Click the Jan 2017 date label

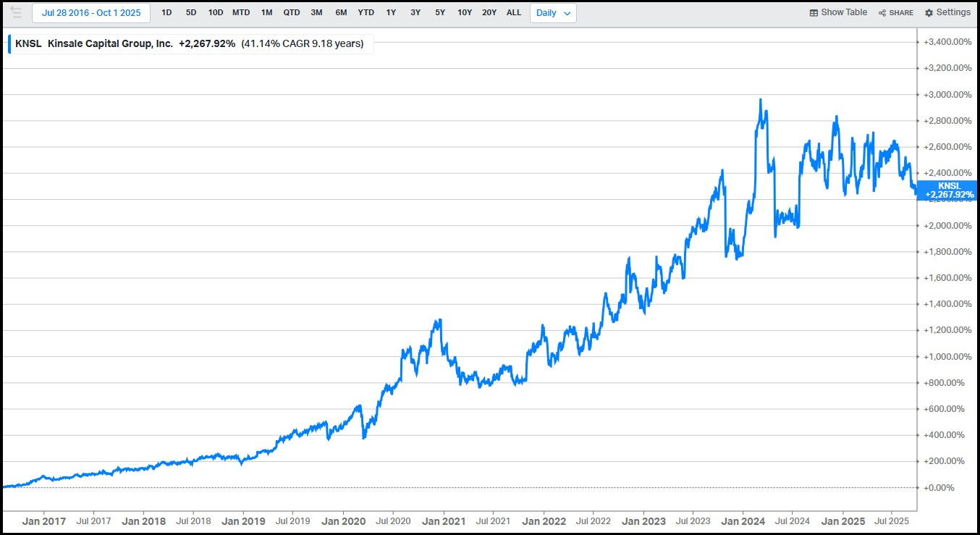[x=43, y=521]
